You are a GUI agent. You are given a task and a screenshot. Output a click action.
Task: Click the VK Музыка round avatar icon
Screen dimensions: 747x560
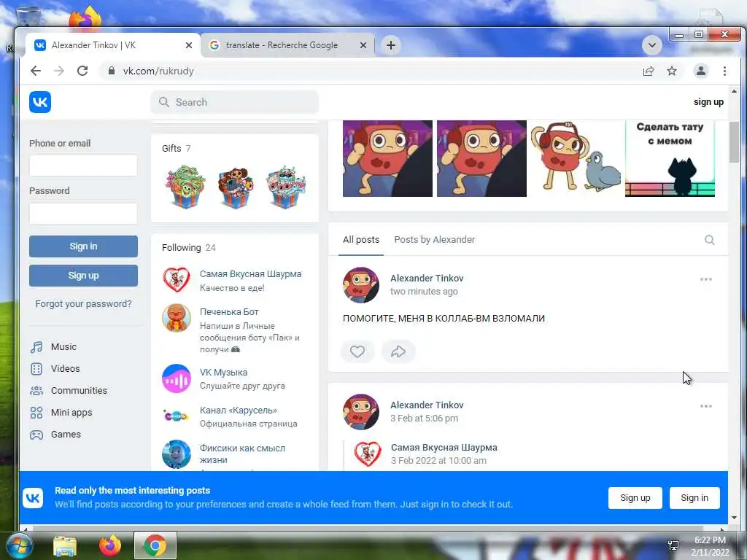tap(177, 378)
